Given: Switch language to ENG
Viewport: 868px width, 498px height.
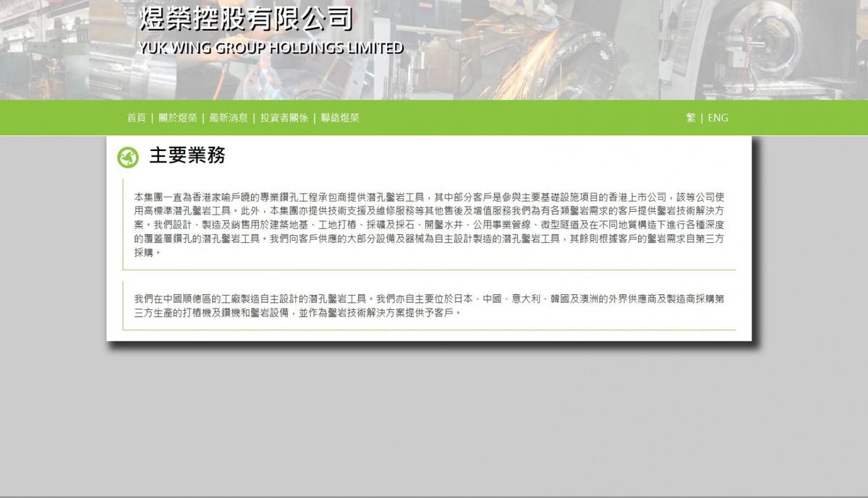Looking at the screenshot, I should coord(718,118).
